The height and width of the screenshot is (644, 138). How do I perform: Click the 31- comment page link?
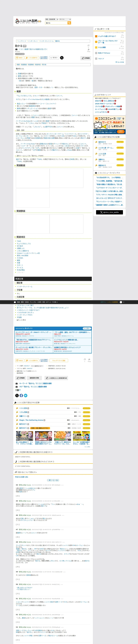tap(57, 480)
